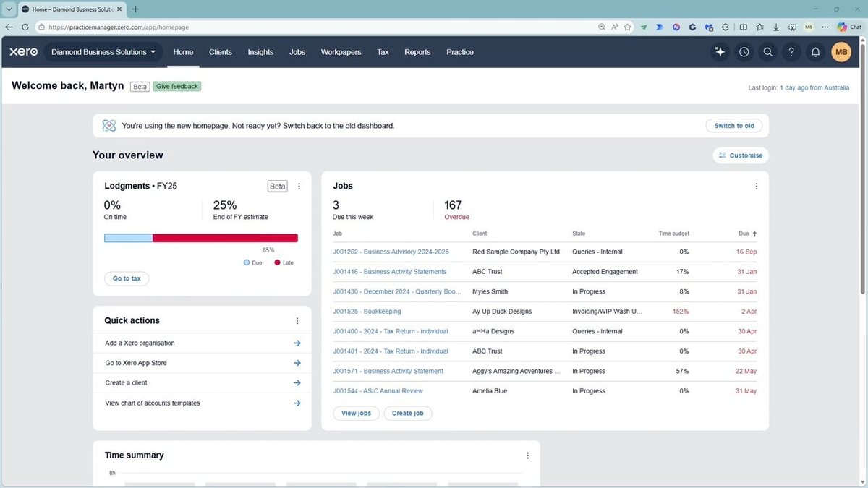
Task: Click arrow beside Add a Xero organisation
Action: pos(297,343)
